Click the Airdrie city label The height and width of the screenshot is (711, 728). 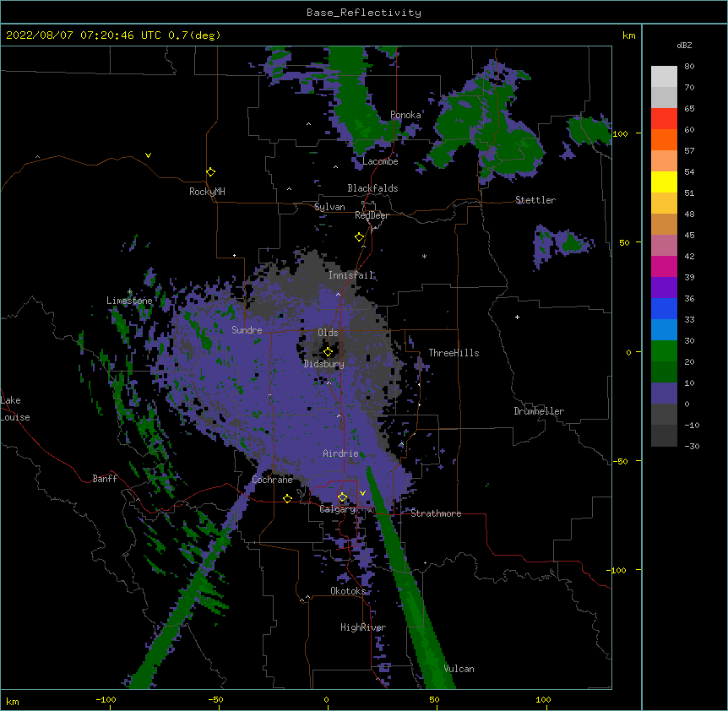tap(341, 453)
